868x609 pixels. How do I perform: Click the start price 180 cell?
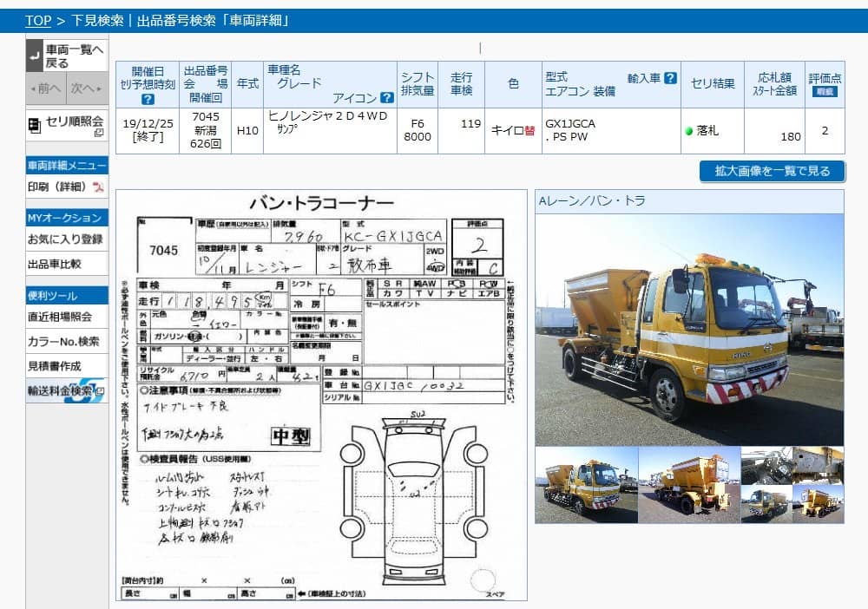pos(774,130)
